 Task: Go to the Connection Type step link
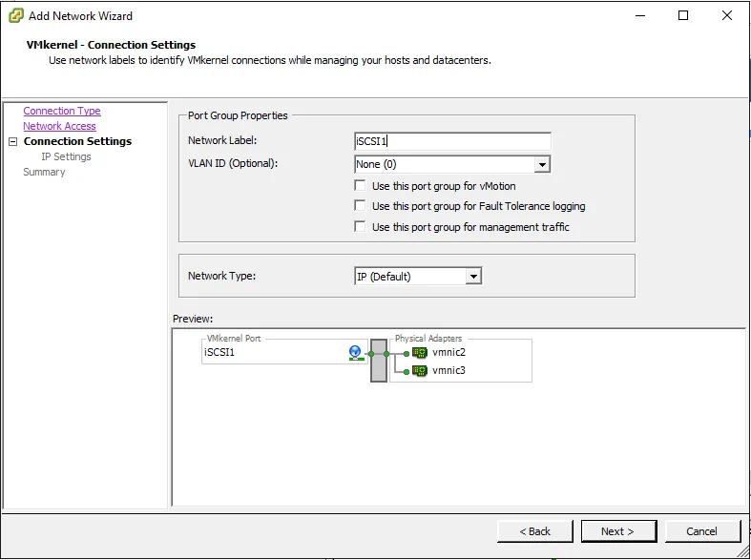[62, 111]
